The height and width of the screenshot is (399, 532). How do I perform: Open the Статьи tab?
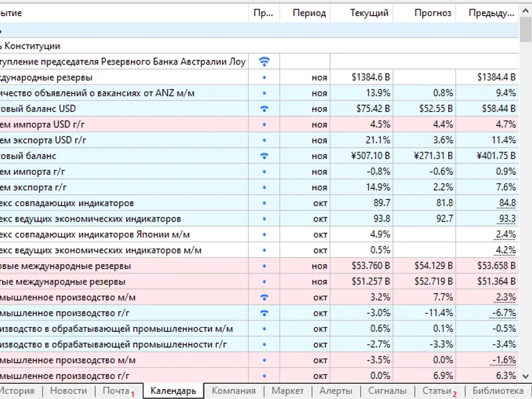437,391
